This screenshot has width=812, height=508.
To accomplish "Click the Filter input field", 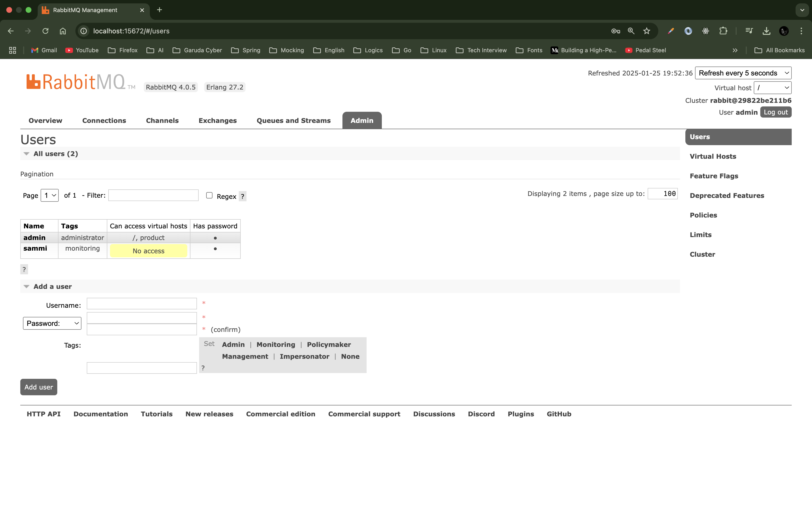I will [153, 195].
